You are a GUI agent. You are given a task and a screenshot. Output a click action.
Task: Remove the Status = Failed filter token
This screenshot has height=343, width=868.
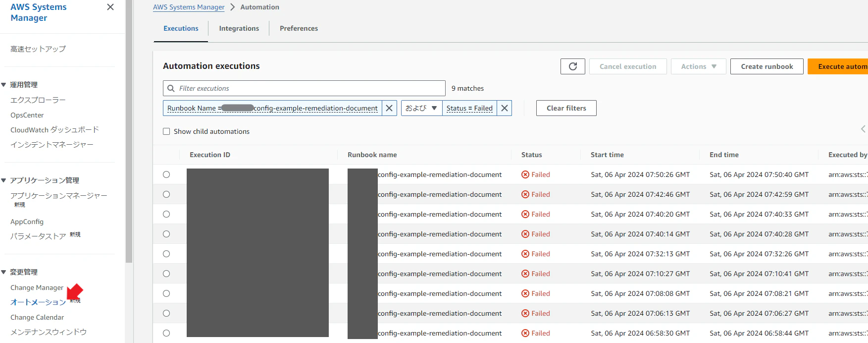pyautogui.click(x=504, y=108)
